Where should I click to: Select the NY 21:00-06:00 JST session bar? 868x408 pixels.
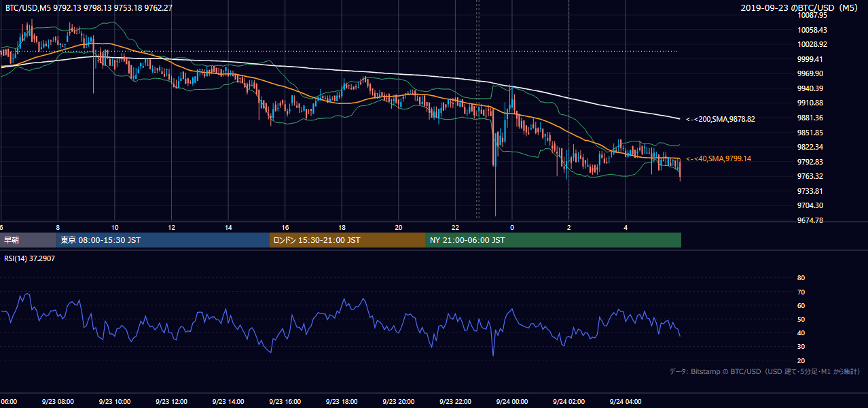tap(554, 240)
